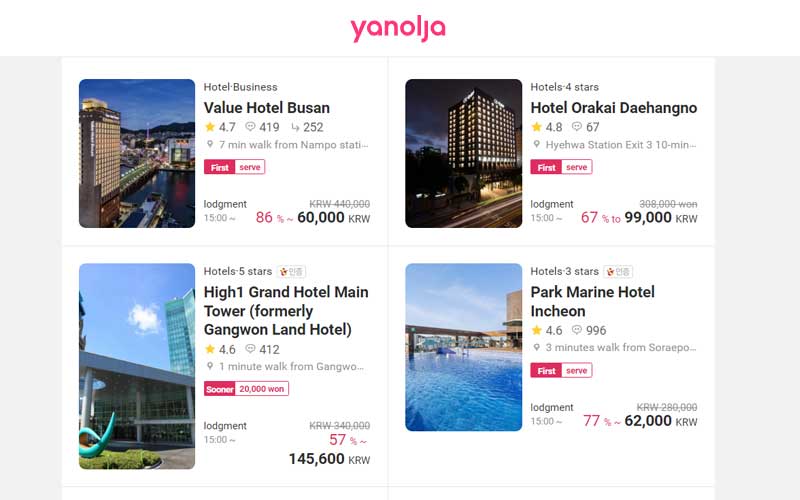Click First serve badge on Value Hotel Busan
800x500 pixels.
(x=235, y=167)
